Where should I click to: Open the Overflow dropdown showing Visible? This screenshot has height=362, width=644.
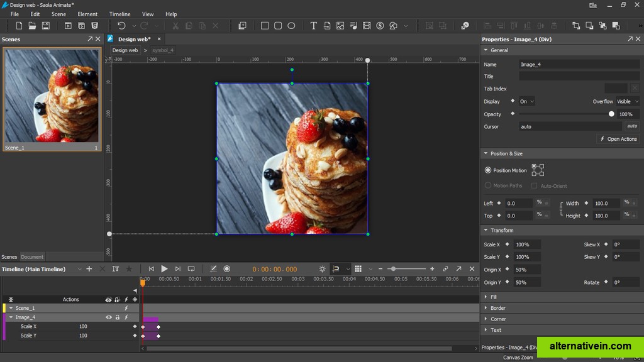[627, 101]
